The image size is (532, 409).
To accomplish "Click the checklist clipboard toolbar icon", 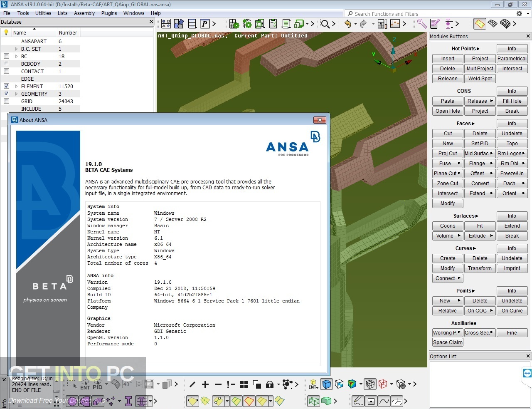I will tap(273, 24).
